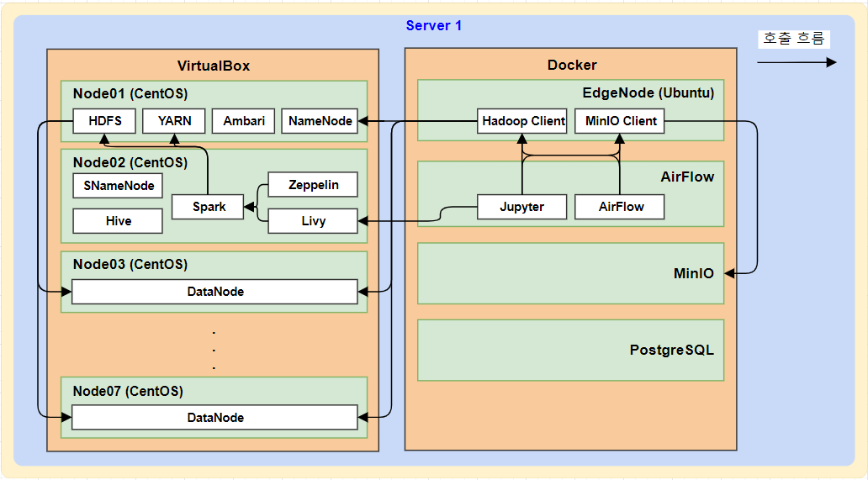Click the PostgreSQL container label

pyautogui.click(x=672, y=350)
